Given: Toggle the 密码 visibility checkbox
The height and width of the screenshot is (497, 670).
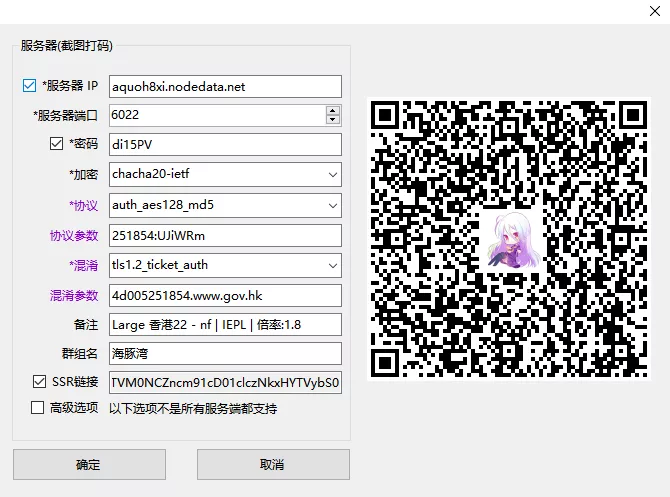Looking at the screenshot, I should tap(56, 143).
